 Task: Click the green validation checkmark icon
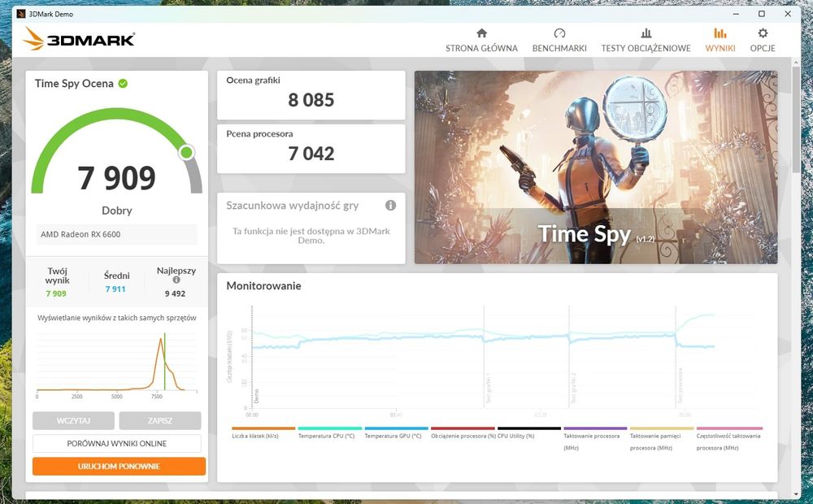pos(123,84)
